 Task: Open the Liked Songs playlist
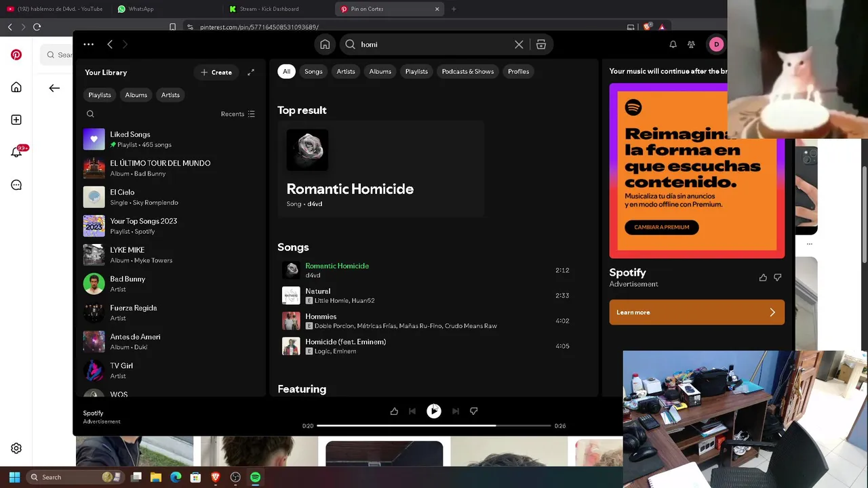tap(170, 139)
